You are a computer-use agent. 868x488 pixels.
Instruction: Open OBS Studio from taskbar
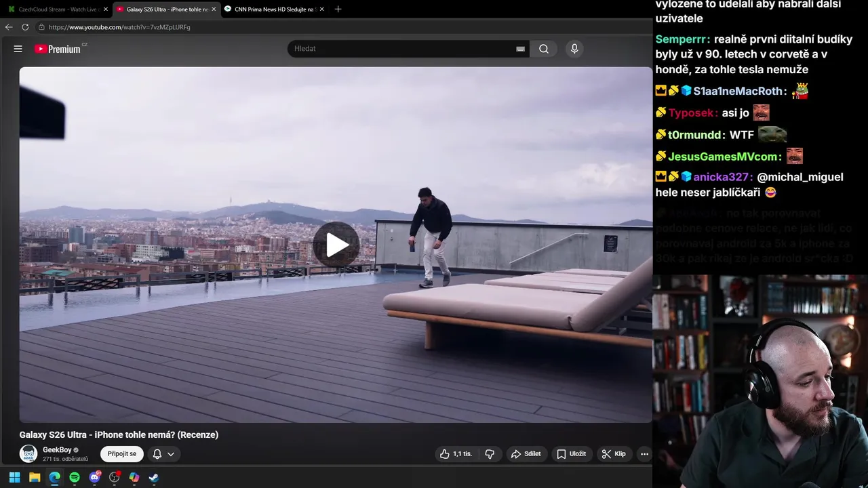point(115,477)
